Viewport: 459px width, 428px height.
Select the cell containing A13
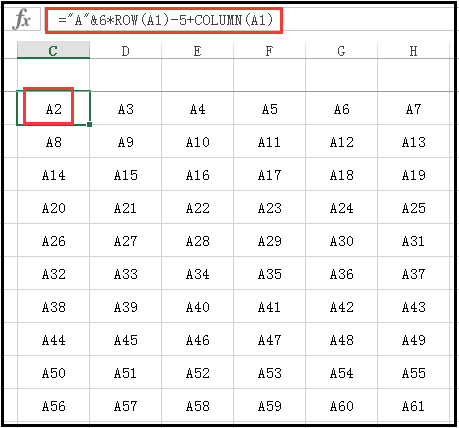(x=413, y=141)
